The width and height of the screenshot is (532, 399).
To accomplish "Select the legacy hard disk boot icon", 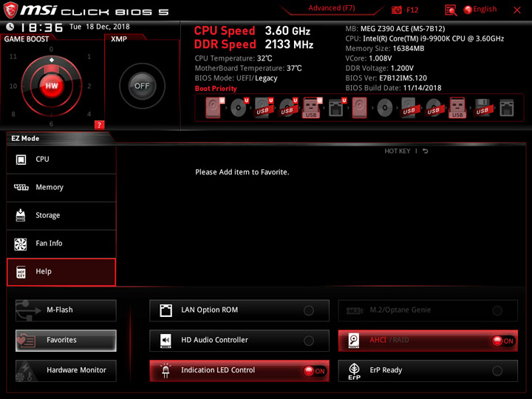I will click(x=359, y=108).
